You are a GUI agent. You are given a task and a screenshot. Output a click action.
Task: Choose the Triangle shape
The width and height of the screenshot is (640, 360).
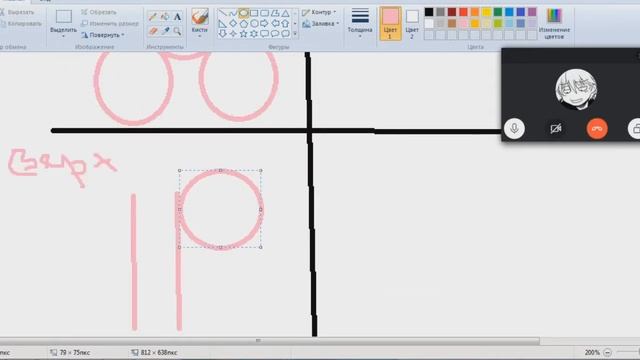(286, 13)
